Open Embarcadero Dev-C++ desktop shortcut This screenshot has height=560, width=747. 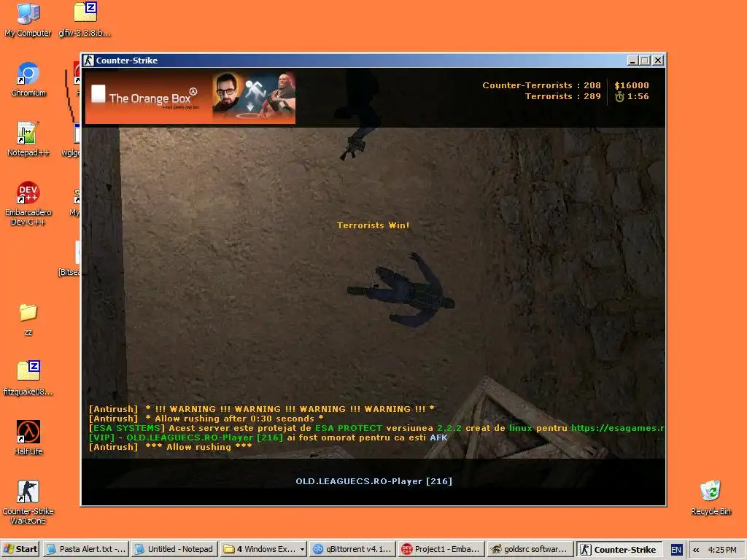pos(28,203)
